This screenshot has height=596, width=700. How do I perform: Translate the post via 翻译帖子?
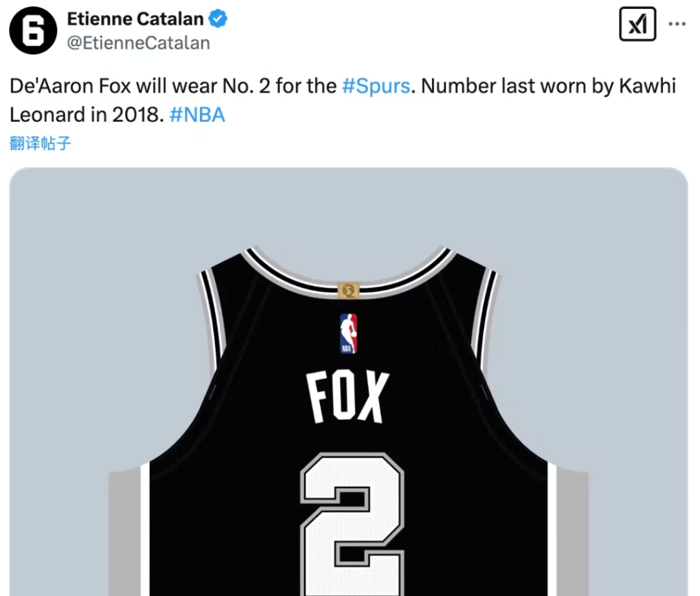click(41, 143)
